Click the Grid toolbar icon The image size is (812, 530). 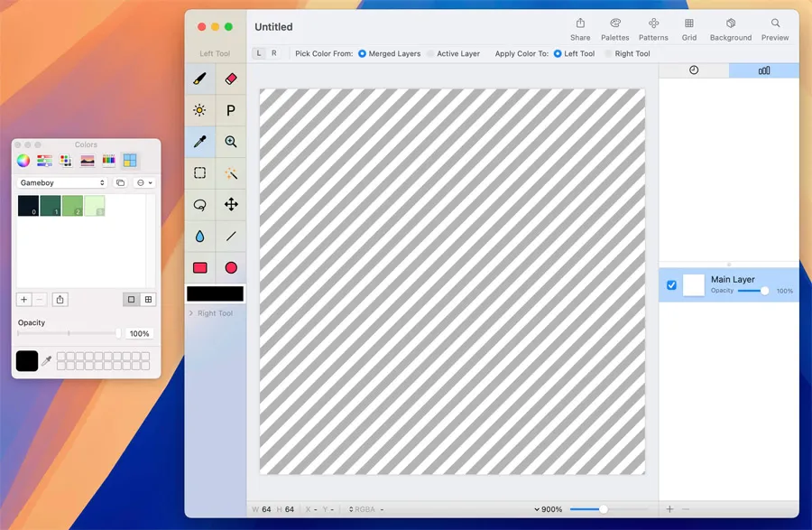tap(689, 29)
